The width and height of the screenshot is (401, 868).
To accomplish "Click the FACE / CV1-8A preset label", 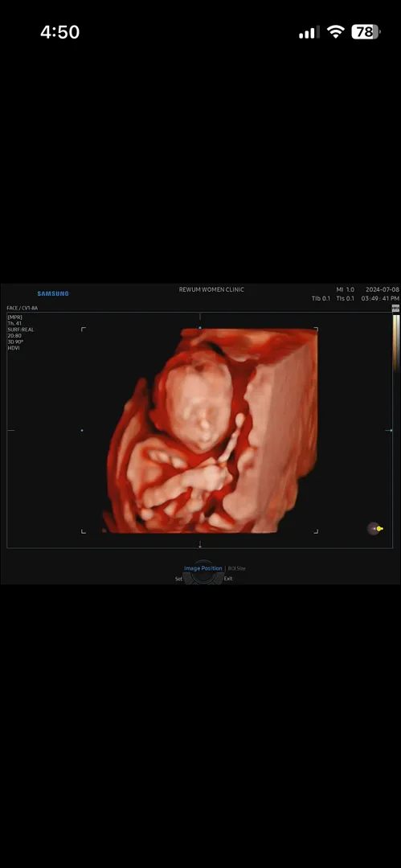I will tap(23, 308).
